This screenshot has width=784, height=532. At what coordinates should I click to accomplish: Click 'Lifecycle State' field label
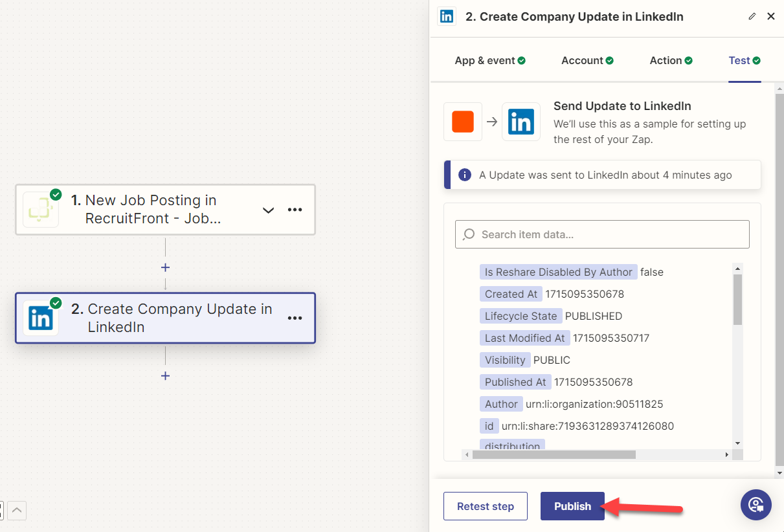coord(521,316)
